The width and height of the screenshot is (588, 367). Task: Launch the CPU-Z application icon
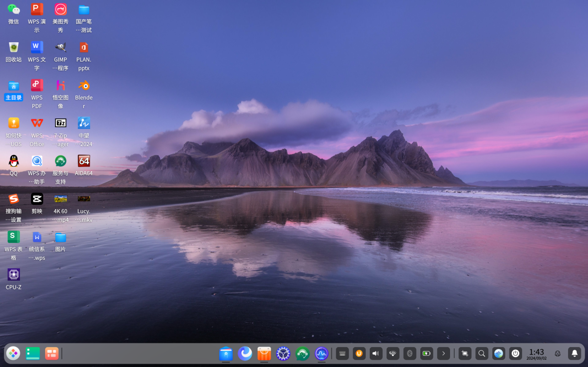coord(13,275)
